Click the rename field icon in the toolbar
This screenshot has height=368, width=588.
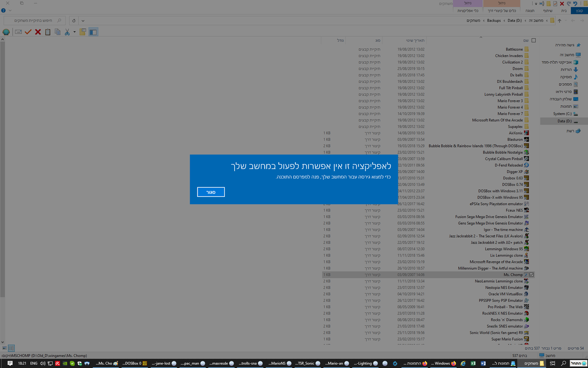[18, 32]
